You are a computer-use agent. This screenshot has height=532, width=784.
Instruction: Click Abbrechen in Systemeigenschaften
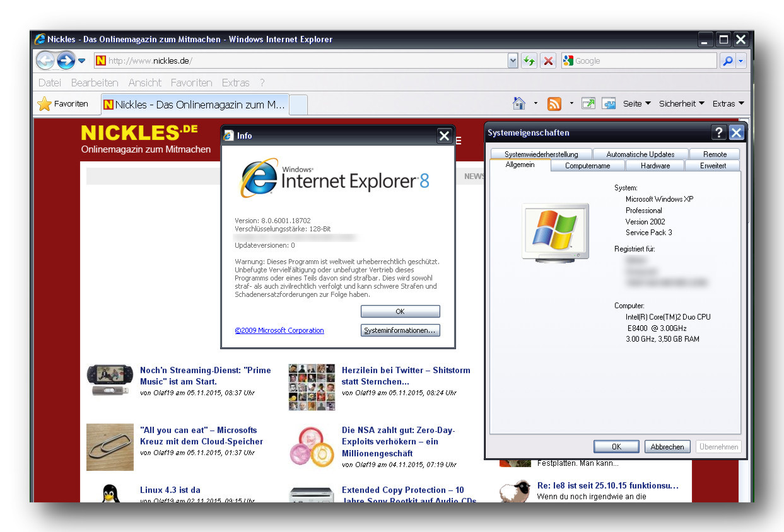667,447
